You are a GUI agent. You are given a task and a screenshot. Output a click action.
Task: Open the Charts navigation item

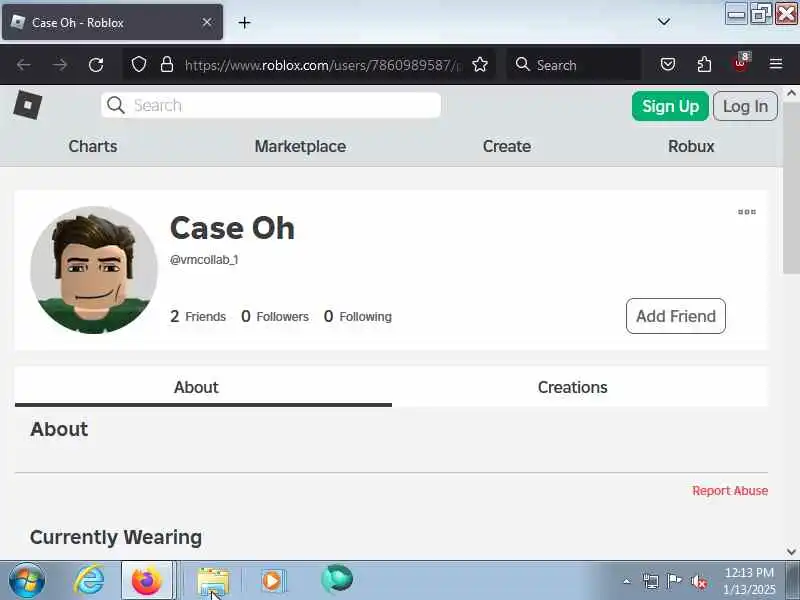[93, 146]
